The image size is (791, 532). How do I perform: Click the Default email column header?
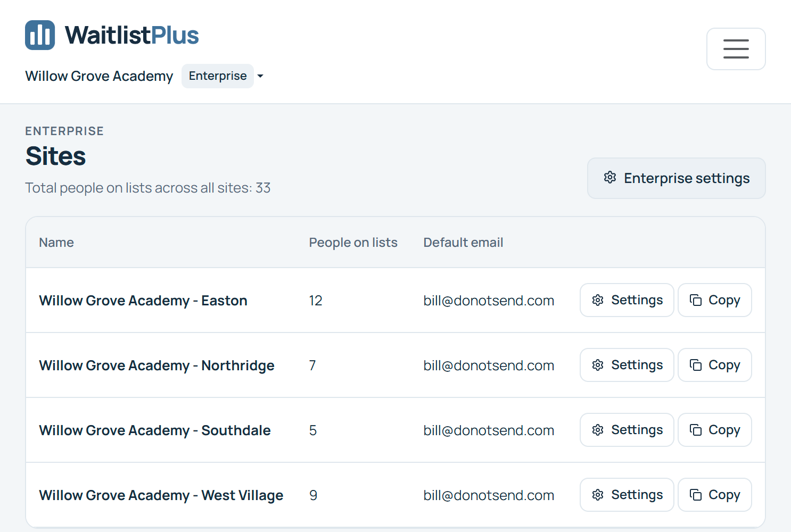[x=463, y=243]
